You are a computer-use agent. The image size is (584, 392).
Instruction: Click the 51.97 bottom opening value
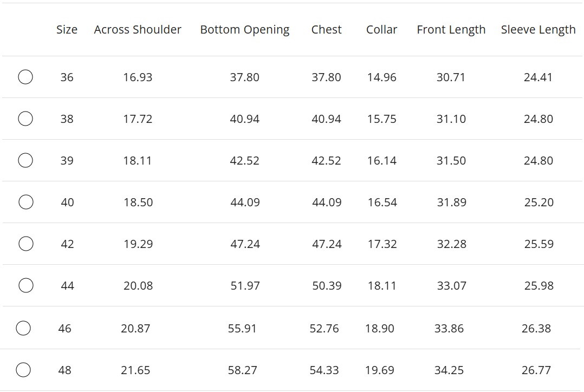click(x=245, y=286)
